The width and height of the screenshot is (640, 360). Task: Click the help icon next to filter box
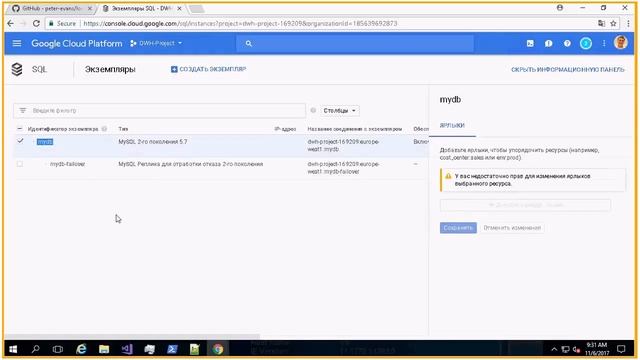[x=313, y=111]
